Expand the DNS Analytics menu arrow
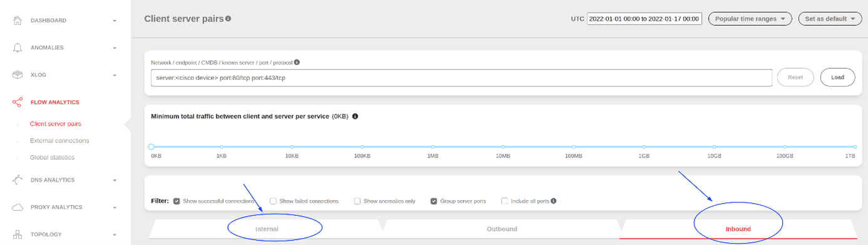 (x=115, y=181)
